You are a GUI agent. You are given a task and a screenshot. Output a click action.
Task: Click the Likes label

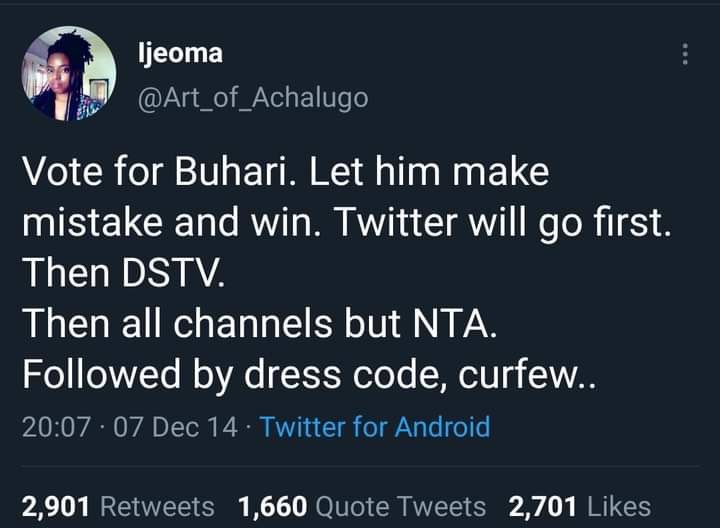(619, 507)
